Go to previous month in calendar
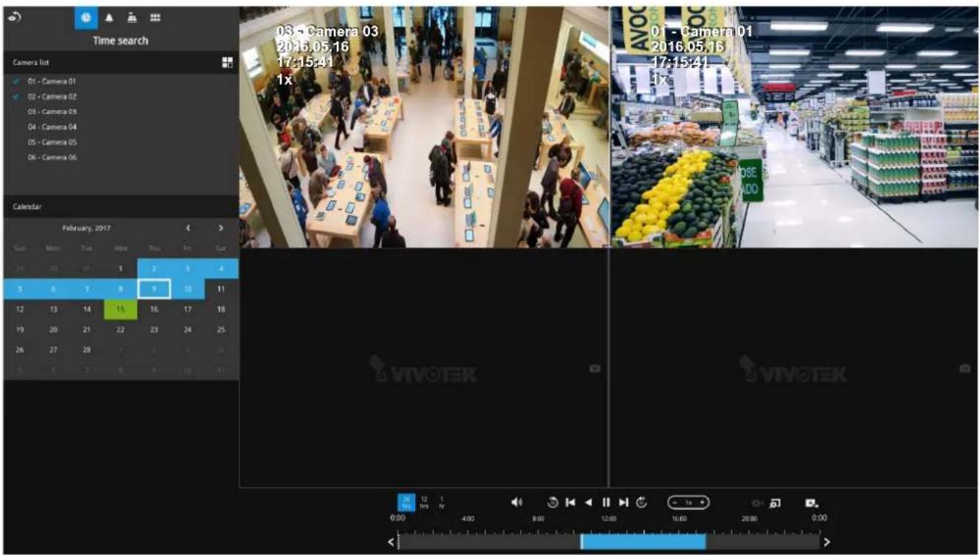 click(x=188, y=228)
